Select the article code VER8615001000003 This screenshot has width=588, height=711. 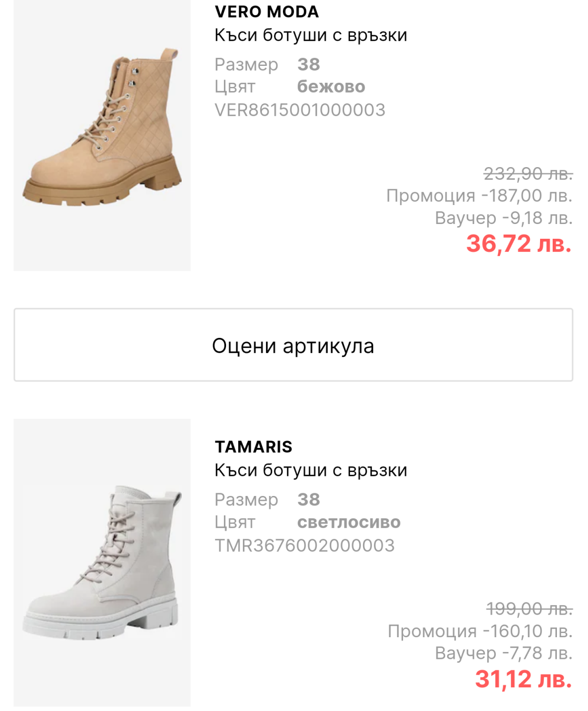(x=300, y=110)
